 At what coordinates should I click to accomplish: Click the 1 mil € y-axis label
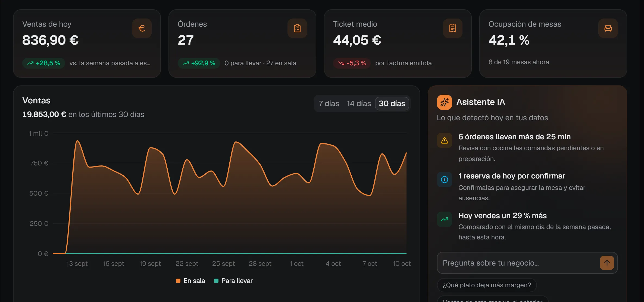pyautogui.click(x=39, y=134)
